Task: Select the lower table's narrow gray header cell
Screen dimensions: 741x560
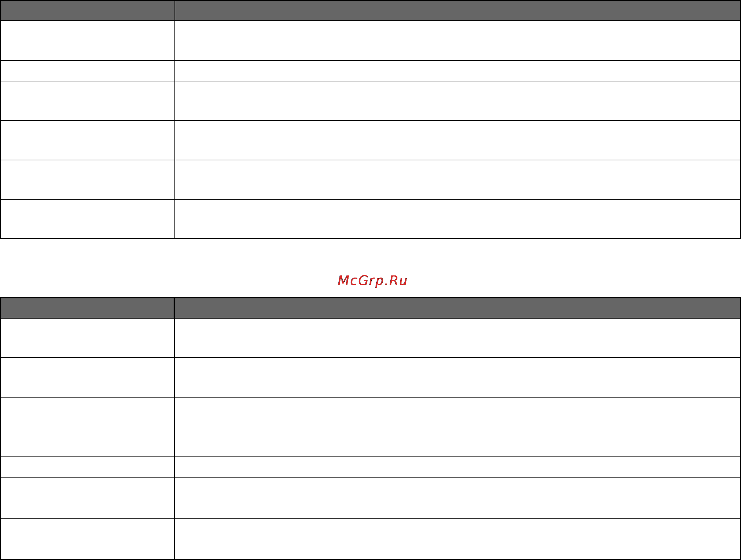Action: (87, 308)
